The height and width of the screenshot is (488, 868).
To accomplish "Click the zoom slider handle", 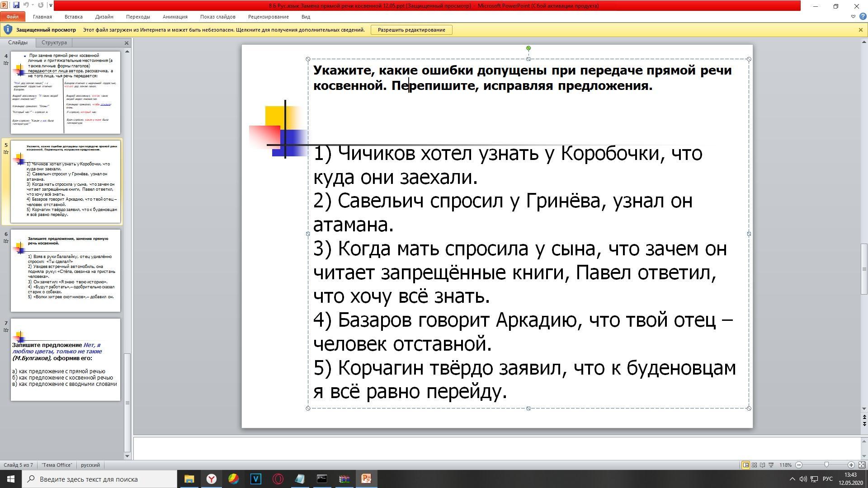I will click(x=826, y=465).
